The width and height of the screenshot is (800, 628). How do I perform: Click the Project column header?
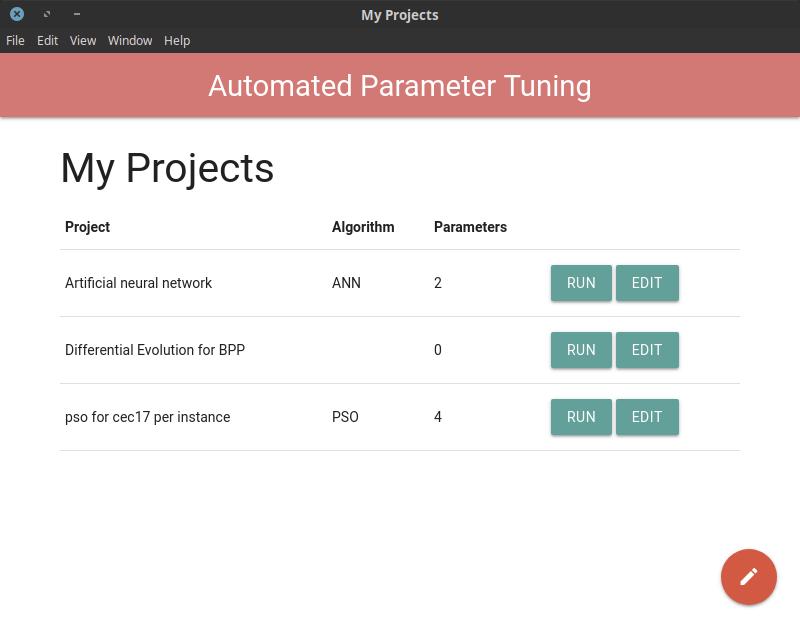87,227
